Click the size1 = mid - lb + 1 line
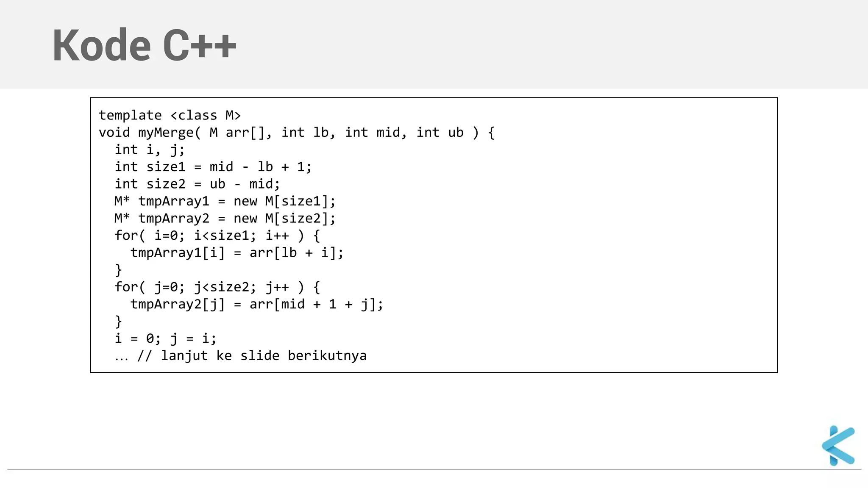This screenshot has height=488, width=868. point(213,167)
